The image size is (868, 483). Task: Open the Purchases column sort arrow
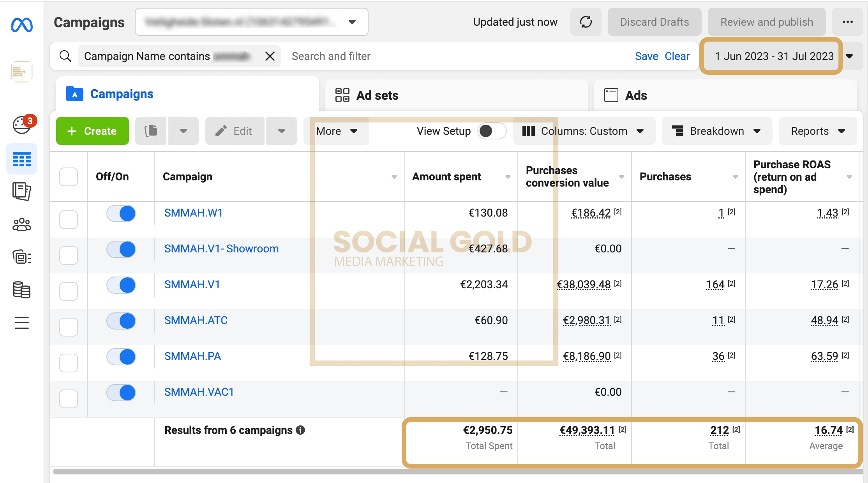click(x=736, y=177)
